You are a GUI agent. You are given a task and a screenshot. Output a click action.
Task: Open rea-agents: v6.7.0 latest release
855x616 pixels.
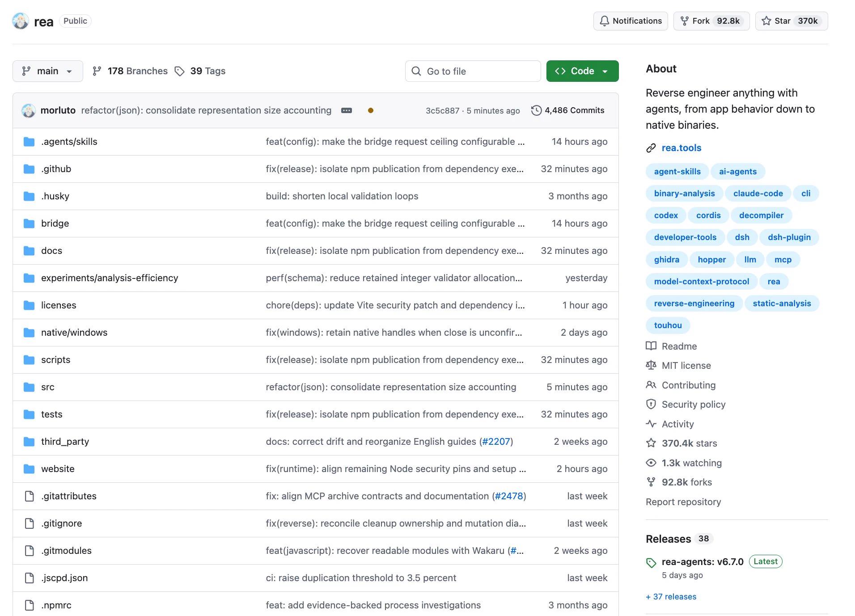(703, 562)
